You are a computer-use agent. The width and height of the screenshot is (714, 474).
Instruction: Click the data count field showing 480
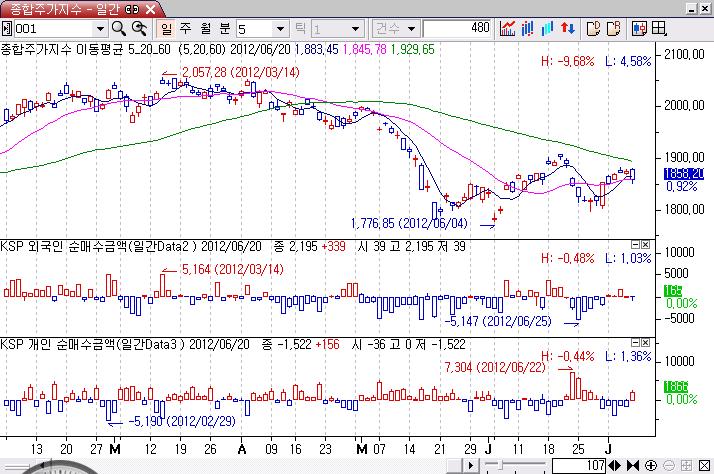(x=457, y=28)
